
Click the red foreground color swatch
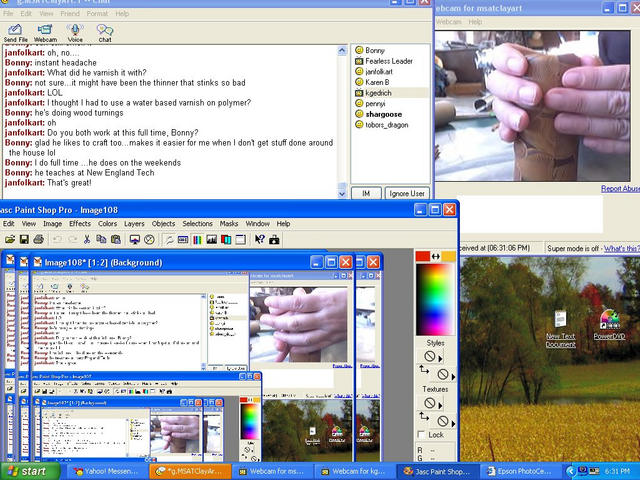423,256
